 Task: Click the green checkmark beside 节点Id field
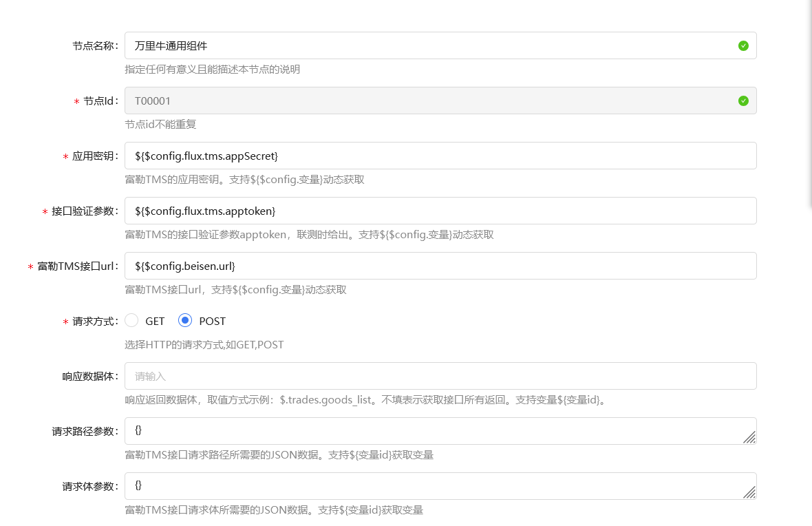point(742,101)
